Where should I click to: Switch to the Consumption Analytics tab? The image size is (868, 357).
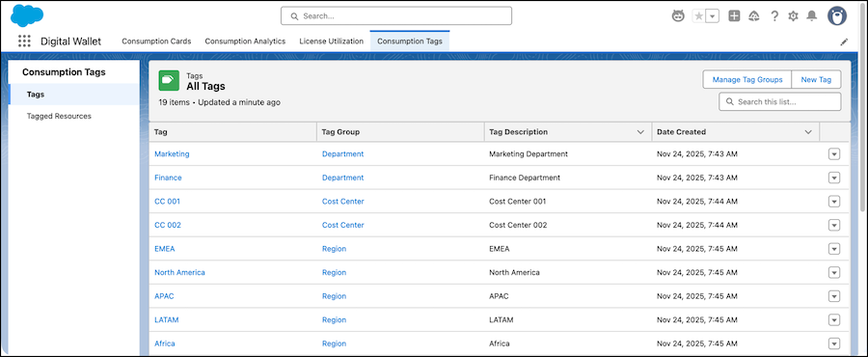click(245, 41)
